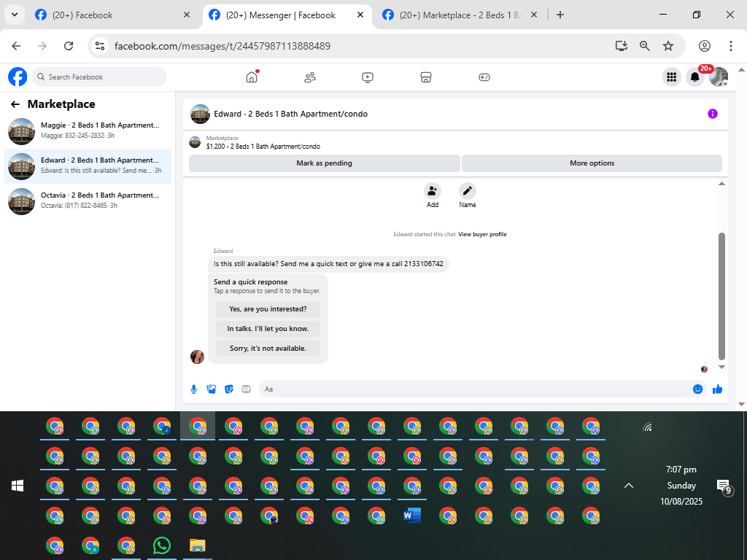This screenshot has width=747, height=560.
Task: Bookmark this page with the star icon
Action: click(x=668, y=46)
